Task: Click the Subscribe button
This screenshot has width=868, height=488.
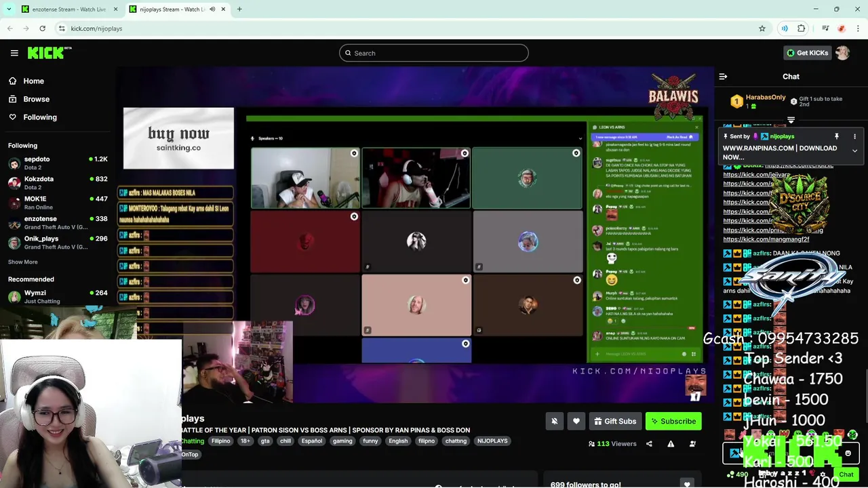Action: pos(673,421)
